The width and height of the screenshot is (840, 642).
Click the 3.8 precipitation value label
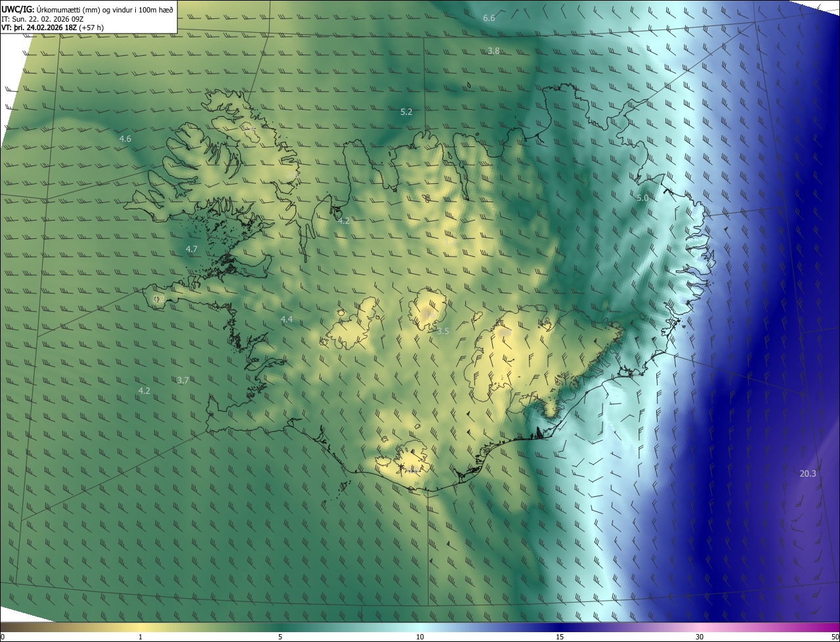(x=493, y=51)
